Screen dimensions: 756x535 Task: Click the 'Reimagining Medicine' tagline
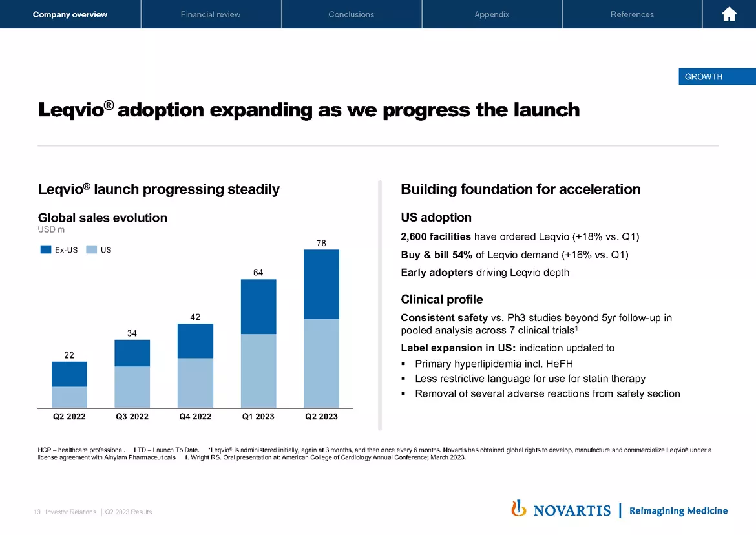pyautogui.click(x=678, y=510)
